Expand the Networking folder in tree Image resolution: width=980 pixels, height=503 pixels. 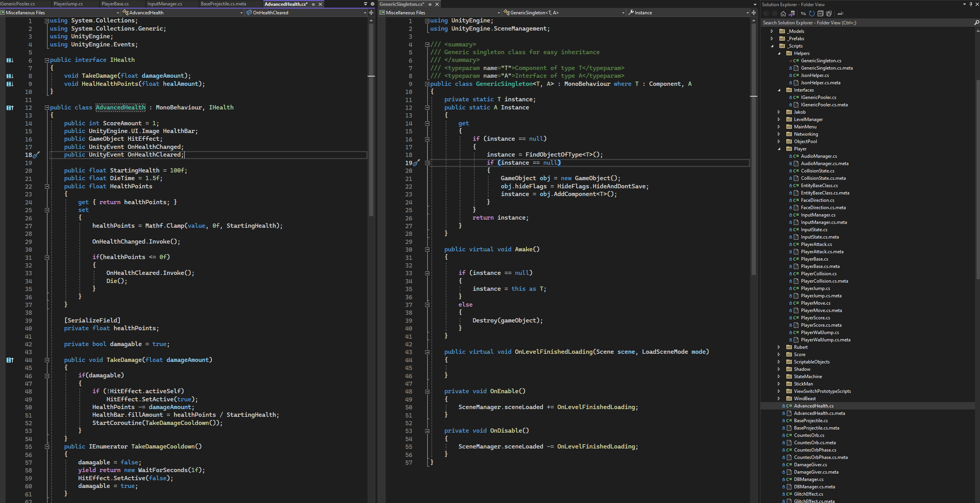779,134
